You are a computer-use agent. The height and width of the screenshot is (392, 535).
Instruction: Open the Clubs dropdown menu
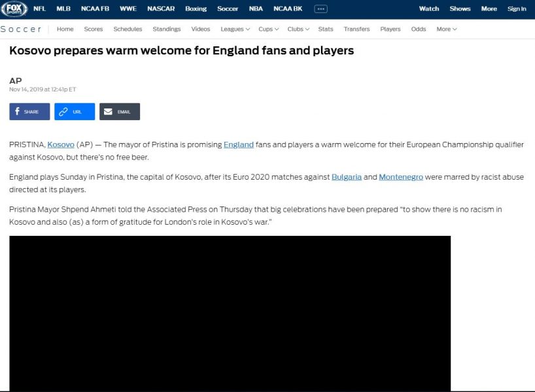298,29
